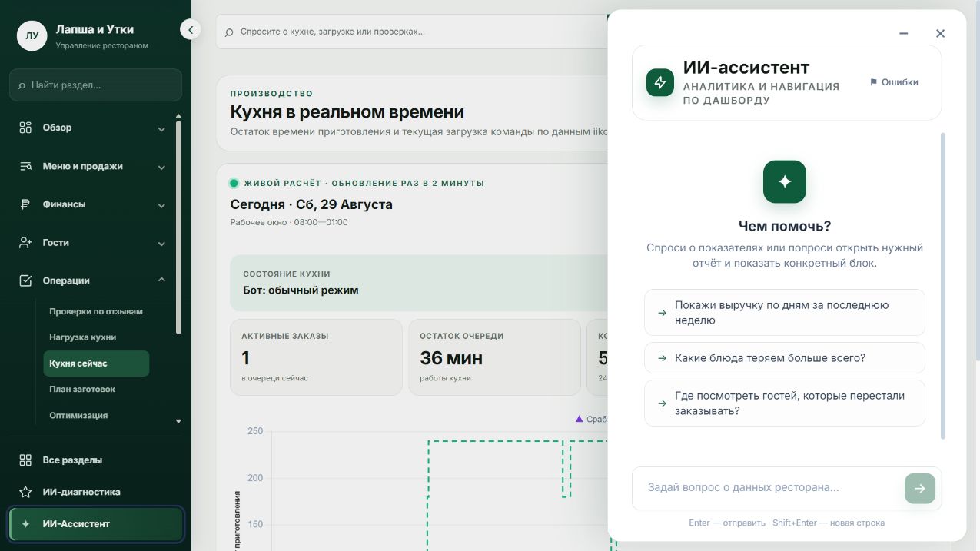
Task: Click the 250 axis label on chart
Action: (255, 431)
